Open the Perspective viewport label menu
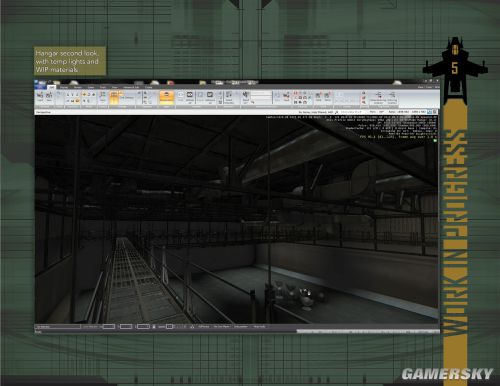The height and width of the screenshot is (386, 500). pyautogui.click(x=44, y=112)
